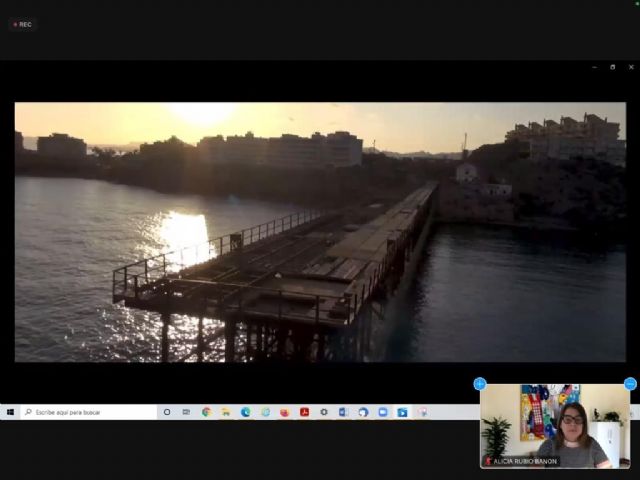Image resolution: width=640 pixels, height=480 pixels.
Task: Open Microsoft Edge from the taskbar
Action: pyautogui.click(x=245, y=412)
